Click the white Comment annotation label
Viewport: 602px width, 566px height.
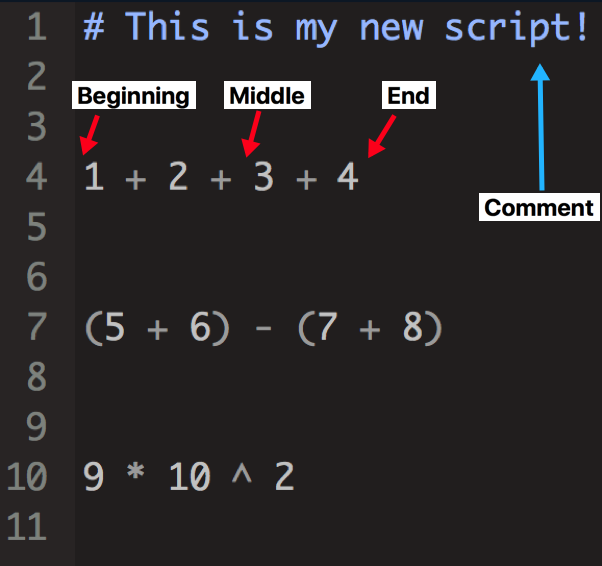coord(539,208)
